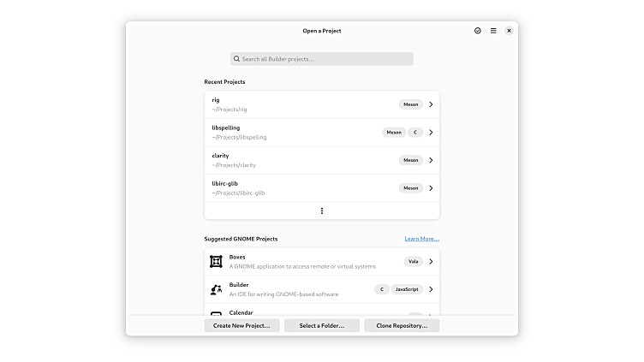Click the magnifier icon in search field

[x=236, y=59]
